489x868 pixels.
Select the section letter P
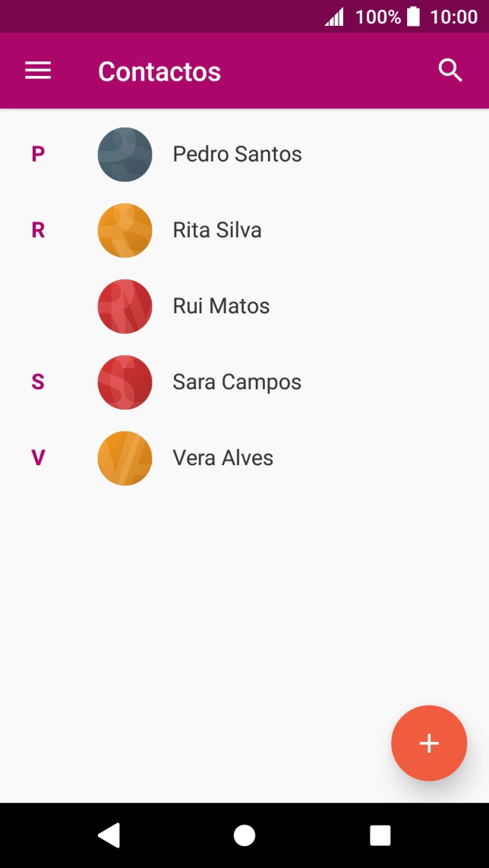(37, 154)
